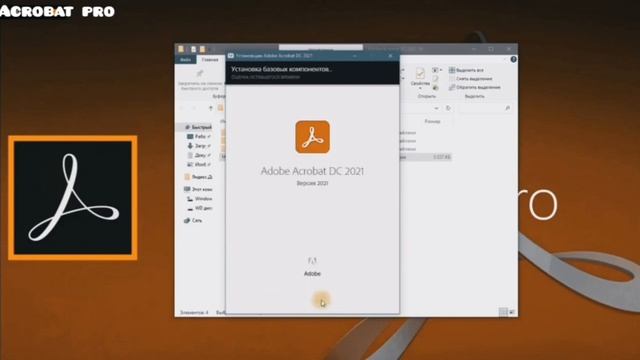
Task: Open the Изображения shortcut in the sidebar
Action: (x=199, y=164)
